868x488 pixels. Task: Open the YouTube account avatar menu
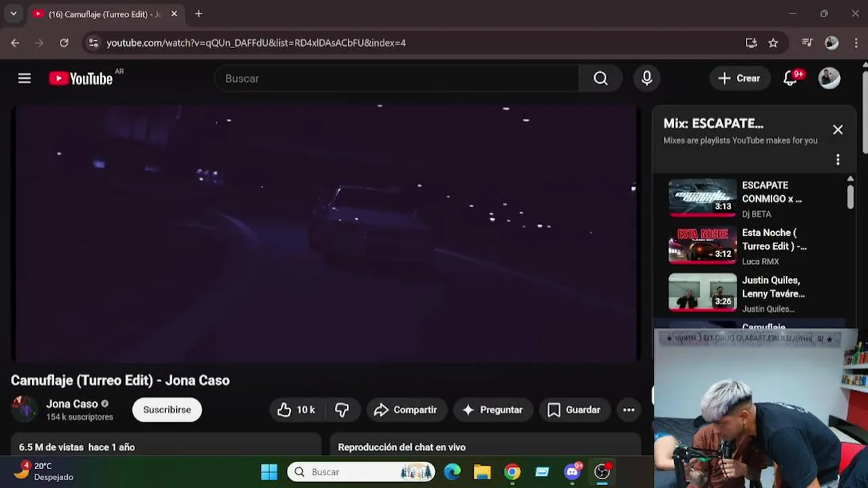829,79
